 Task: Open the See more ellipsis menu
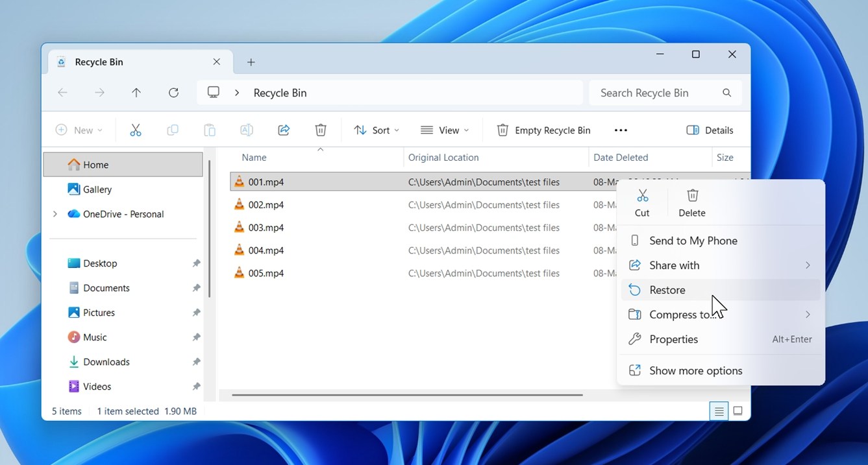[621, 130]
